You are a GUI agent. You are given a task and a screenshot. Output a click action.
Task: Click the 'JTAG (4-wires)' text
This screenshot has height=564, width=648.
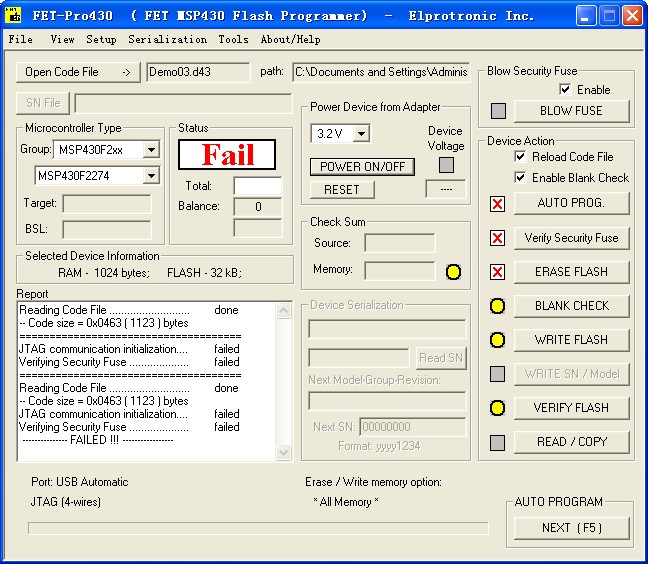point(66,502)
